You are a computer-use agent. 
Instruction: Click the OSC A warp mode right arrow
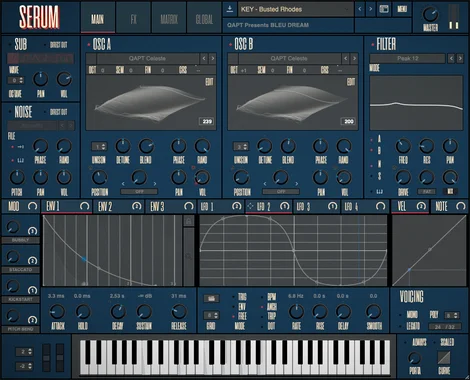tap(155, 184)
